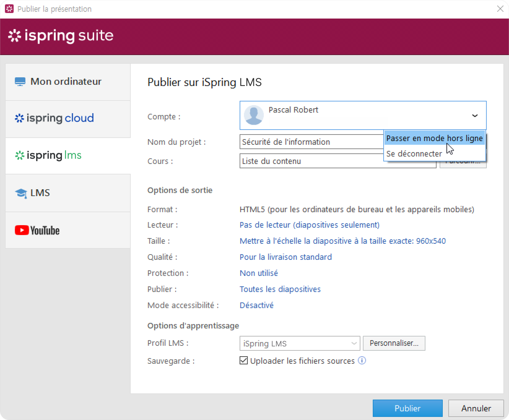Screen dimensions: 509x420
Task: Choose Passer en mode hors ligne
Action: [434, 138]
